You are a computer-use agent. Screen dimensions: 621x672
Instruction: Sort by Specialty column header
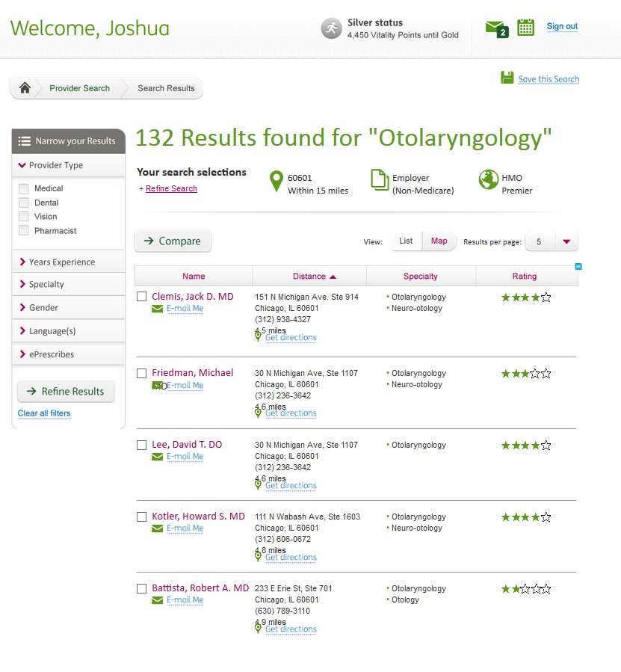pos(421,277)
